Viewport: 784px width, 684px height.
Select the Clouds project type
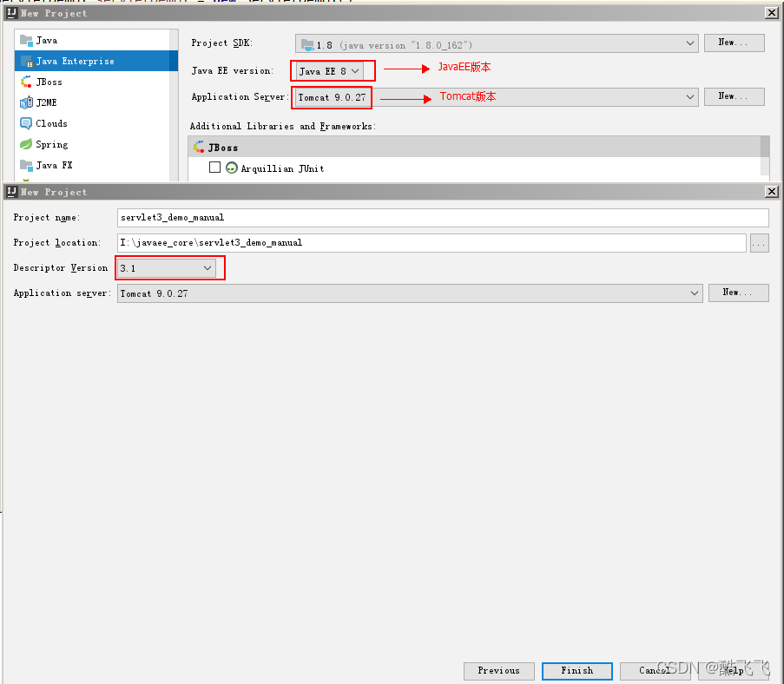[93, 123]
